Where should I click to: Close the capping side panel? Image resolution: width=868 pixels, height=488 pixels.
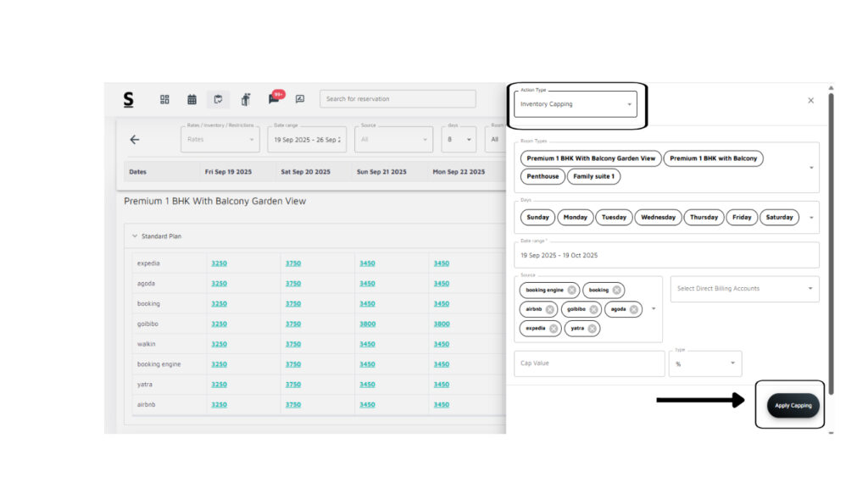click(x=810, y=100)
